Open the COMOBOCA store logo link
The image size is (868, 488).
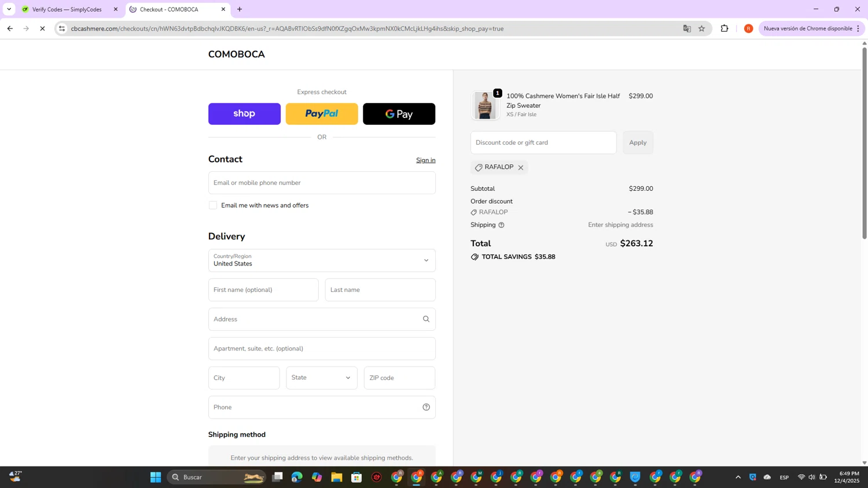coord(236,54)
